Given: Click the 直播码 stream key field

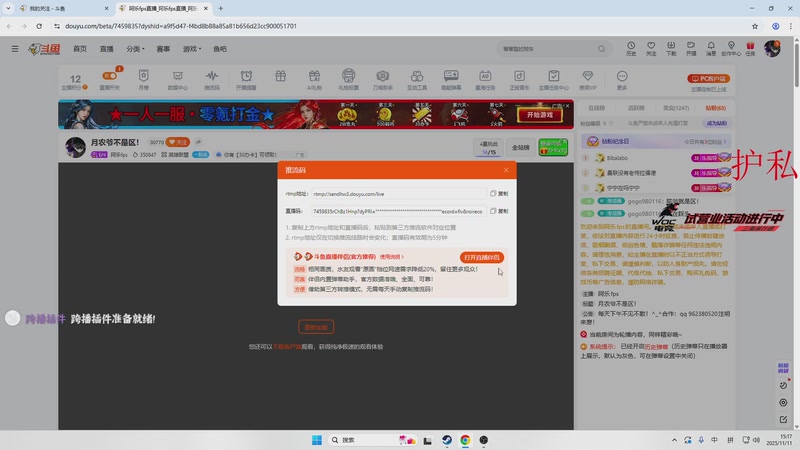Looking at the screenshot, I should pos(398,211).
